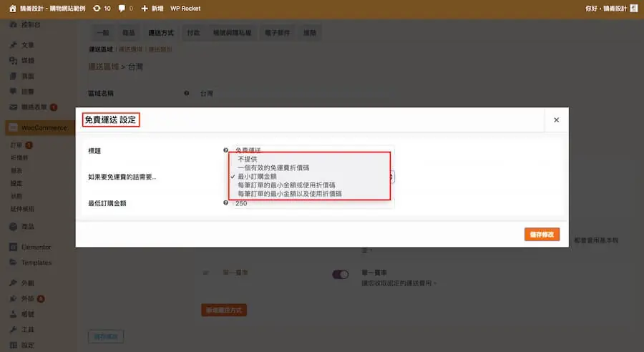
Task: Click the 最低訂購金額 field showing 250
Action: [313, 203]
